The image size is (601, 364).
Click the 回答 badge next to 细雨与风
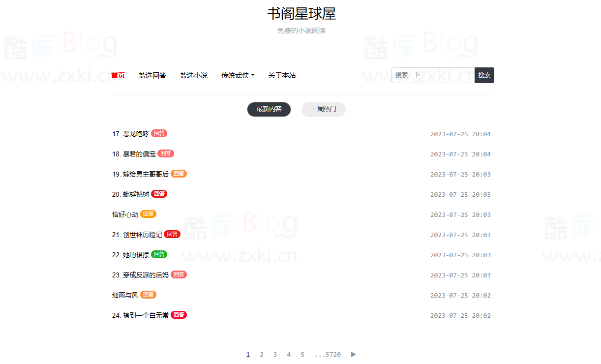tap(148, 295)
